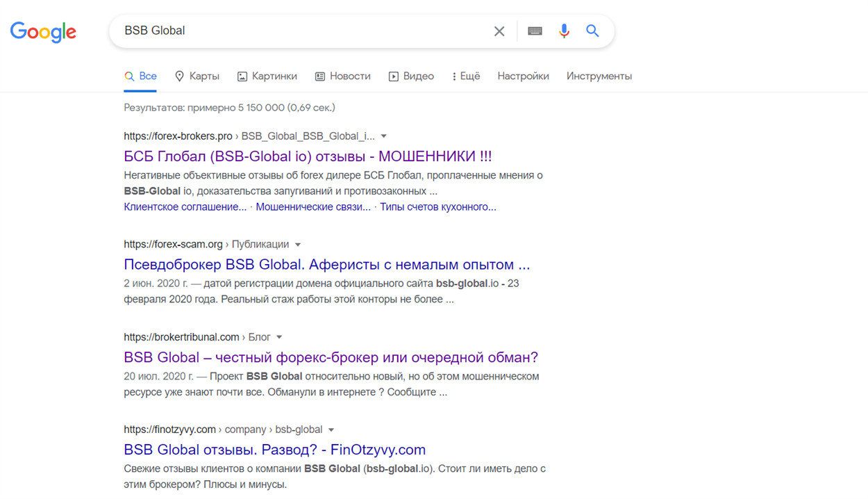Click the Картинки image icon
Image resolution: width=868 pixels, height=499 pixels.
[x=242, y=76]
